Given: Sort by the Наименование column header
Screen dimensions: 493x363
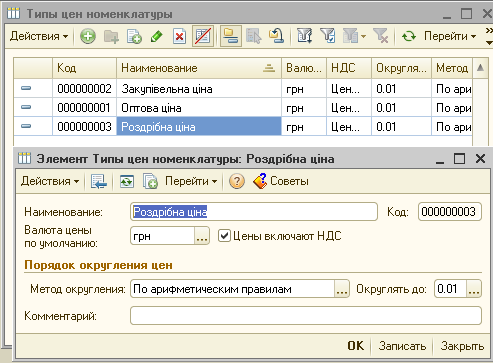Looking at the screenshot, I should point(199,68).
